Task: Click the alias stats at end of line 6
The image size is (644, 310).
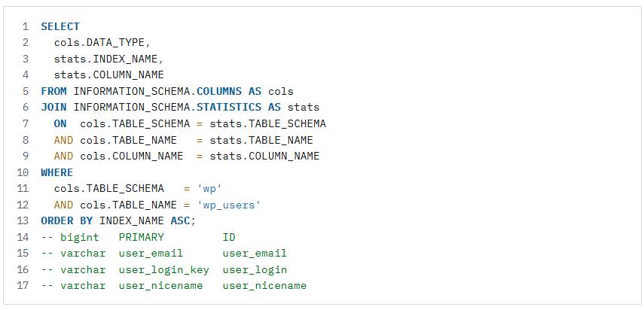Action: 304,108
